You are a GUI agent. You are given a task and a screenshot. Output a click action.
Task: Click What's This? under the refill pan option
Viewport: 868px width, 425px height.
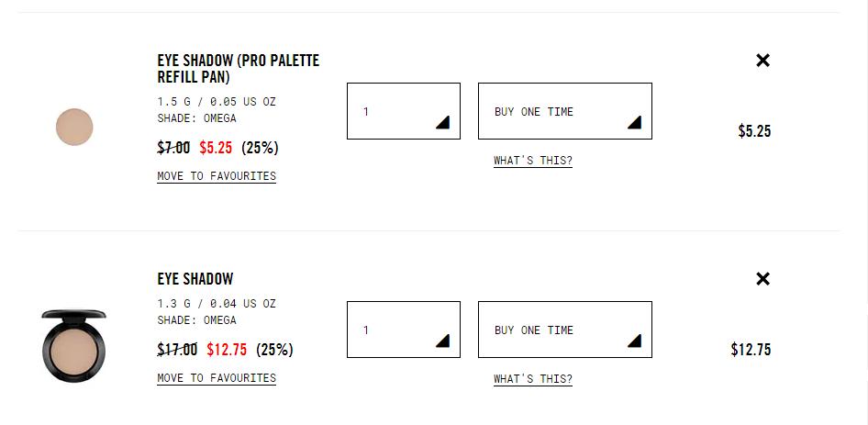click(x=533, y=161)
